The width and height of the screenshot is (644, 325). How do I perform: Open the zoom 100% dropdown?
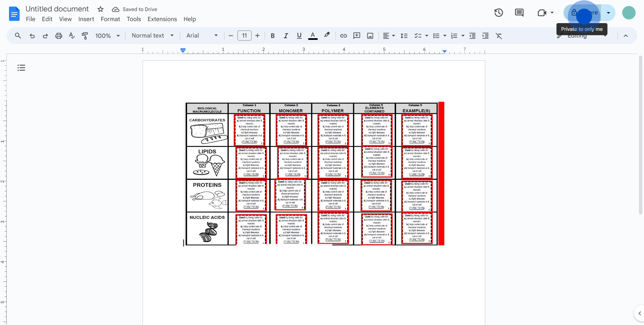pyautogui.click(x=107, y=36)
